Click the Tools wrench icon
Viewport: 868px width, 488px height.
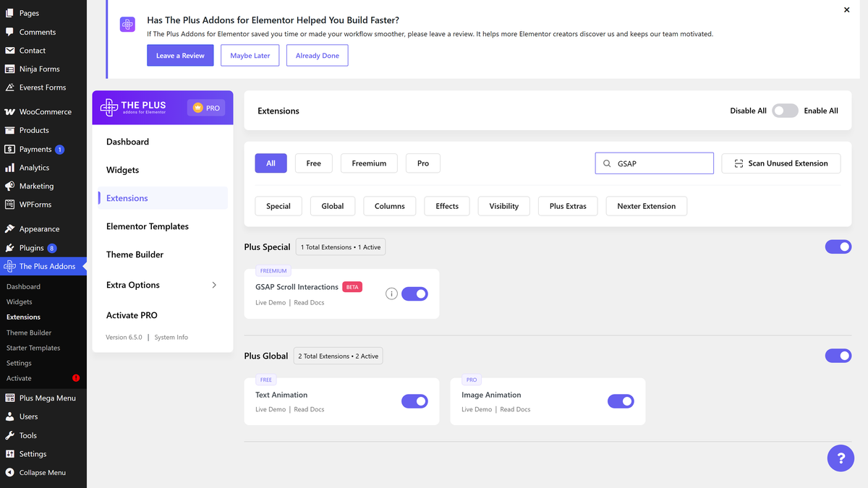(x=9, y=435)
